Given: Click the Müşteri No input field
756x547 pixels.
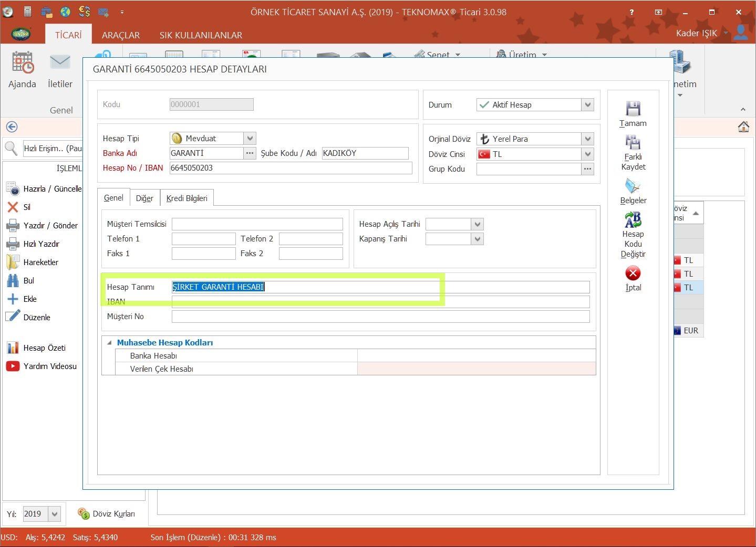Looking at the screenshot, I should (x=381, y=317).
